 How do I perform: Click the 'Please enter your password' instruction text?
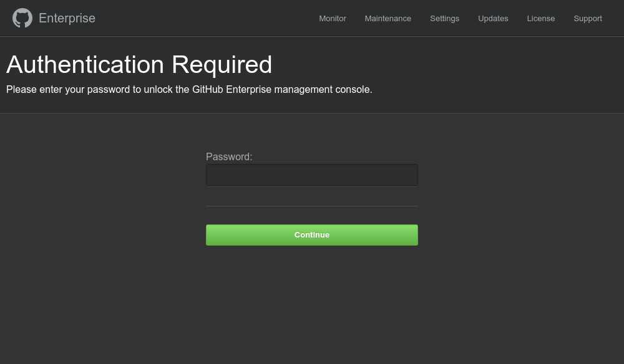click(189, 89)
